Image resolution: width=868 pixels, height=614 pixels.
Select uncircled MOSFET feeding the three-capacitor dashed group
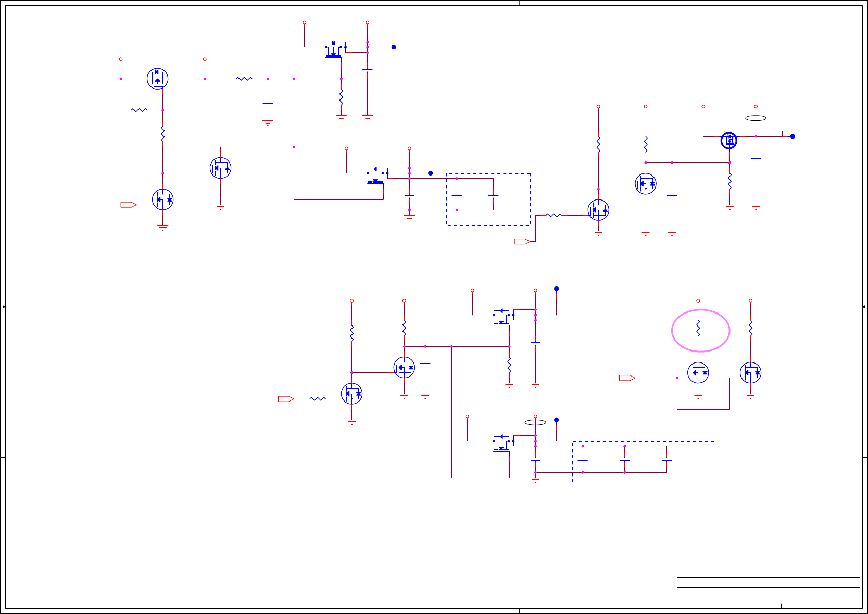coord(501,442)
